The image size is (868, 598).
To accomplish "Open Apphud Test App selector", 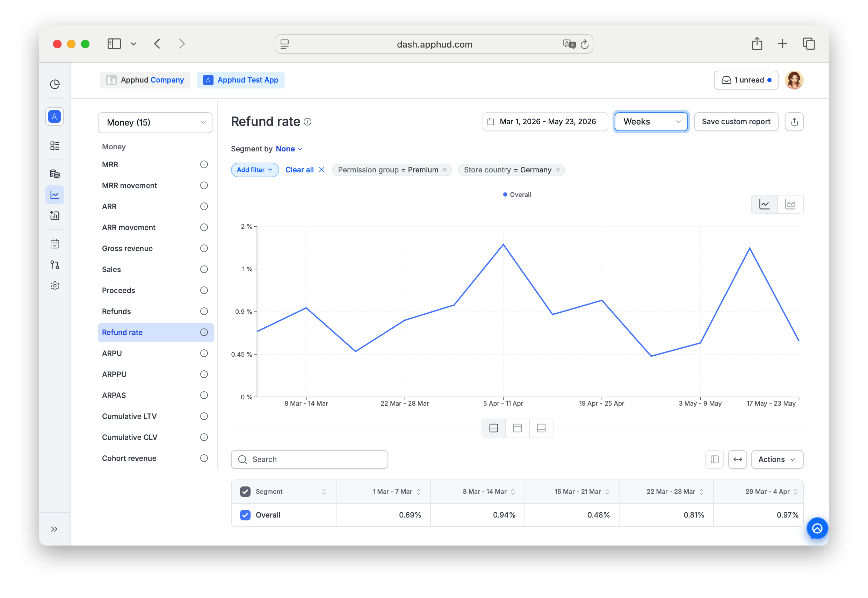I will click(240, 80).
